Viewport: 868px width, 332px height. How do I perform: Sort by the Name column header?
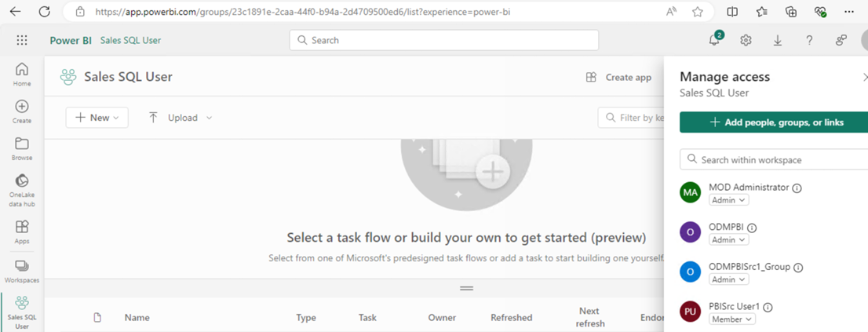137,318
